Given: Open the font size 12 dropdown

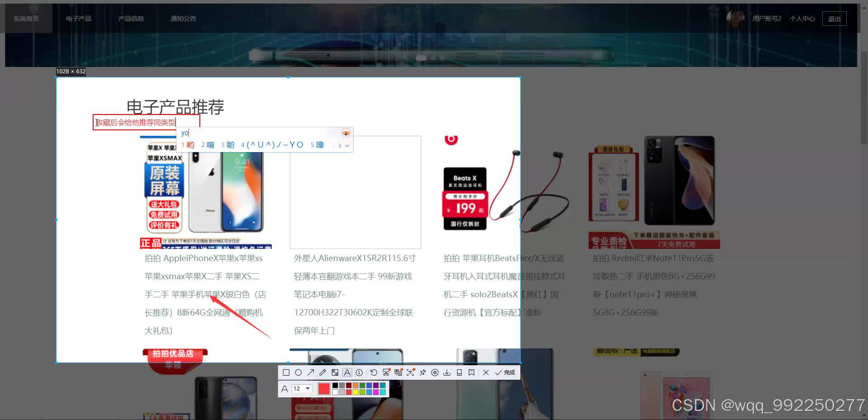Looking at the screenshot, I should pyautogui.click(x=302, y=388).
